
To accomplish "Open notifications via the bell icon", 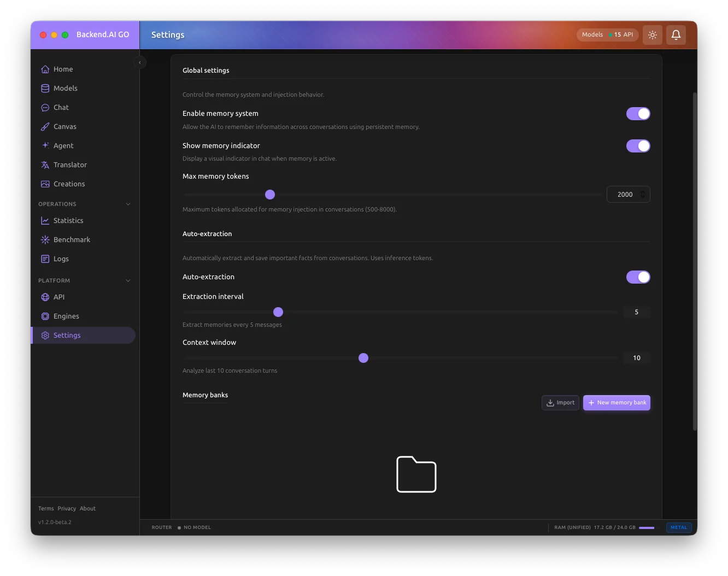I will click(x=676, y=34).
